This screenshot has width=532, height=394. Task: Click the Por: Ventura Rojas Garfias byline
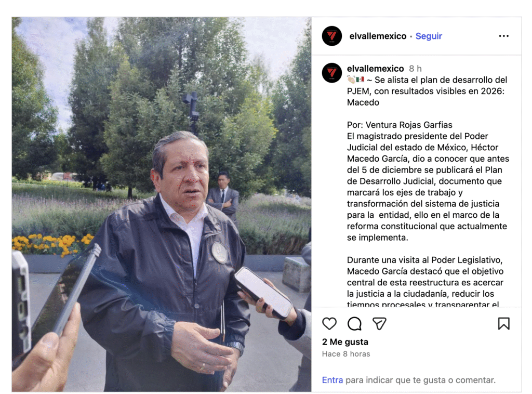click(x=400, y=125)
